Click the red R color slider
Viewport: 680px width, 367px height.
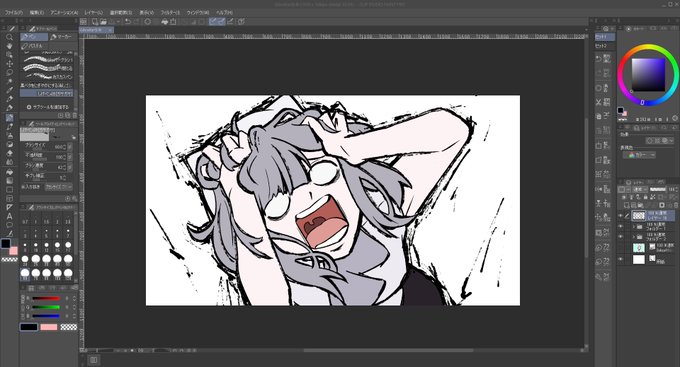[46, 298]
